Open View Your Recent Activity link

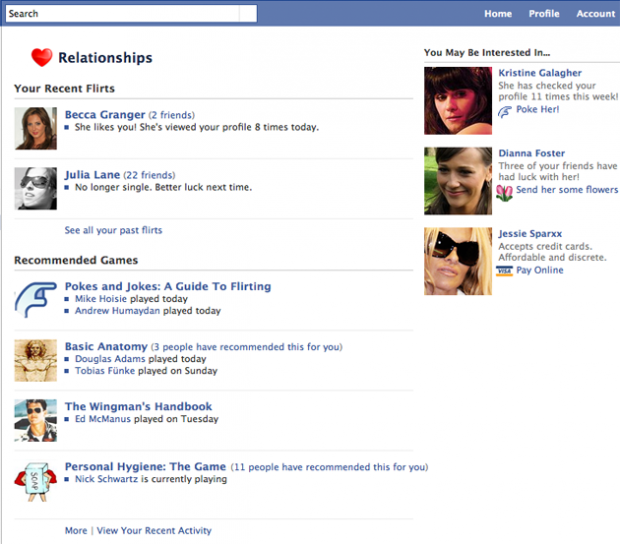154,531
